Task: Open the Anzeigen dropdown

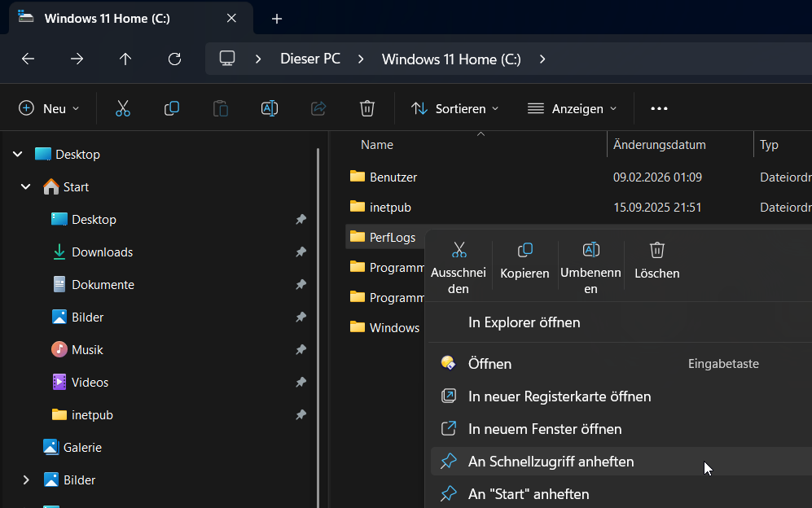Action: (x=573, y=108)
